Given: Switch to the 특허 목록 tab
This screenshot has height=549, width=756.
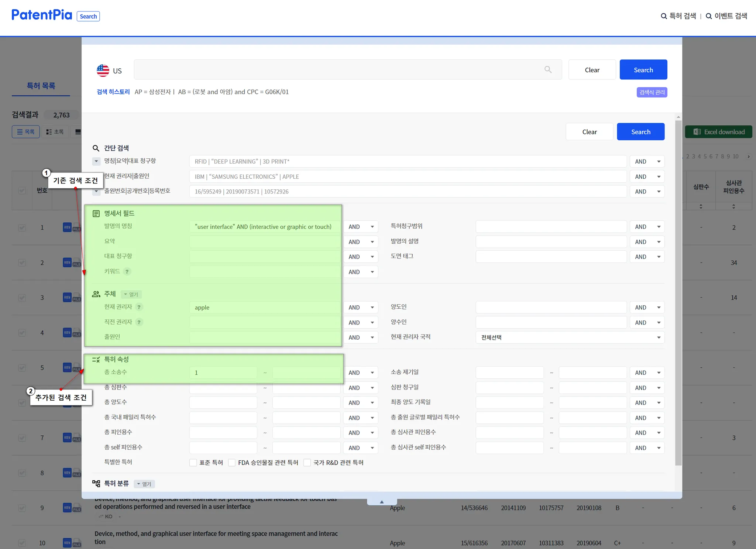Looking at the screenshot, I should pos(41,86).
